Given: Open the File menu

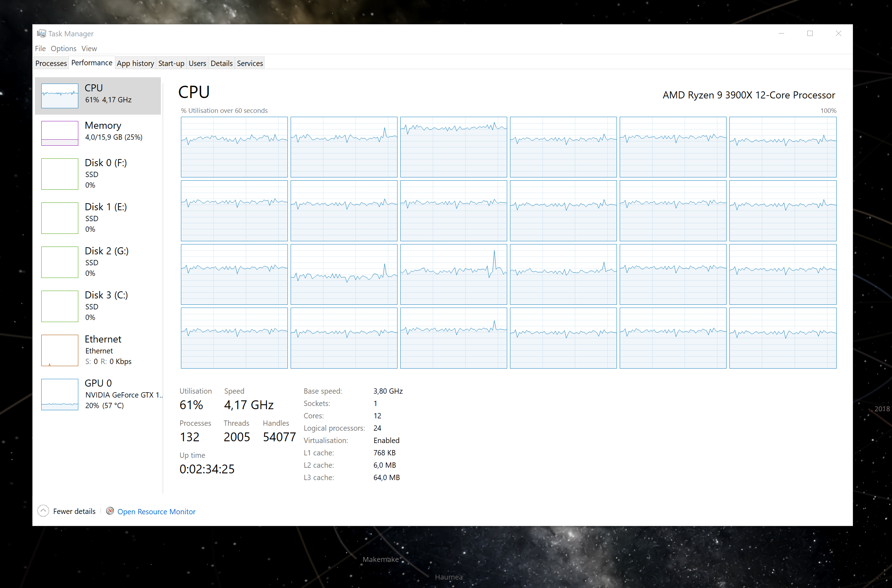Looking at the screenshot, I should point(40,48).
